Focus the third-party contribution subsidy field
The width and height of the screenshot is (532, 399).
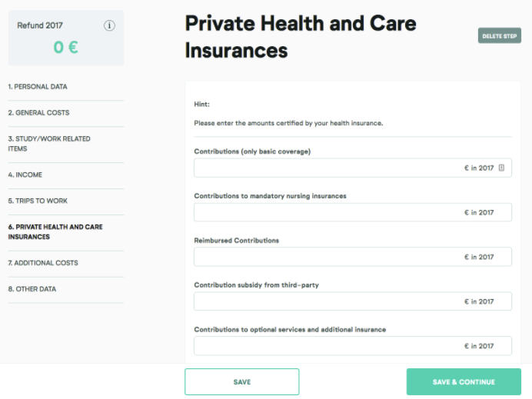pyautogui.click(x=353, y=301)
